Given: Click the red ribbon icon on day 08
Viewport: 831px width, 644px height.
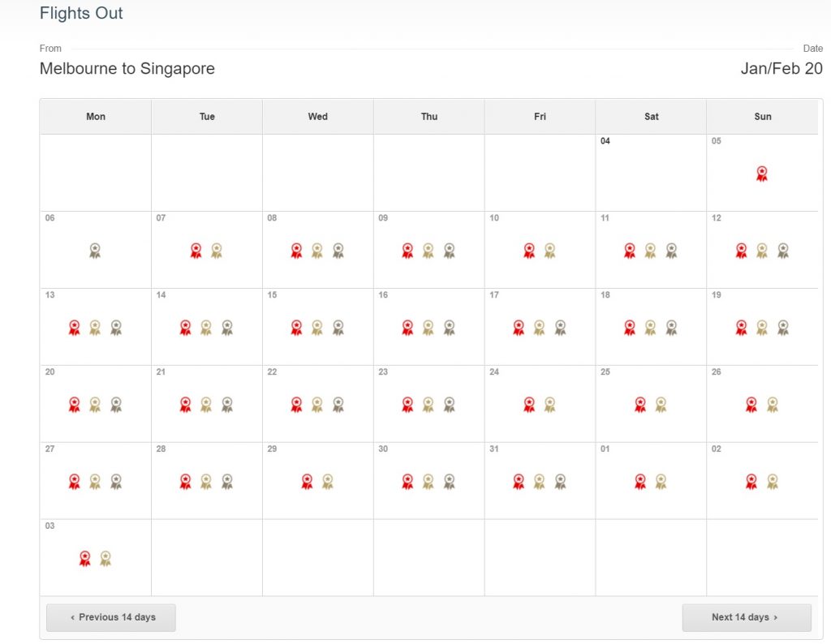Looking at the screenshot, I should (x=297, y=251).
